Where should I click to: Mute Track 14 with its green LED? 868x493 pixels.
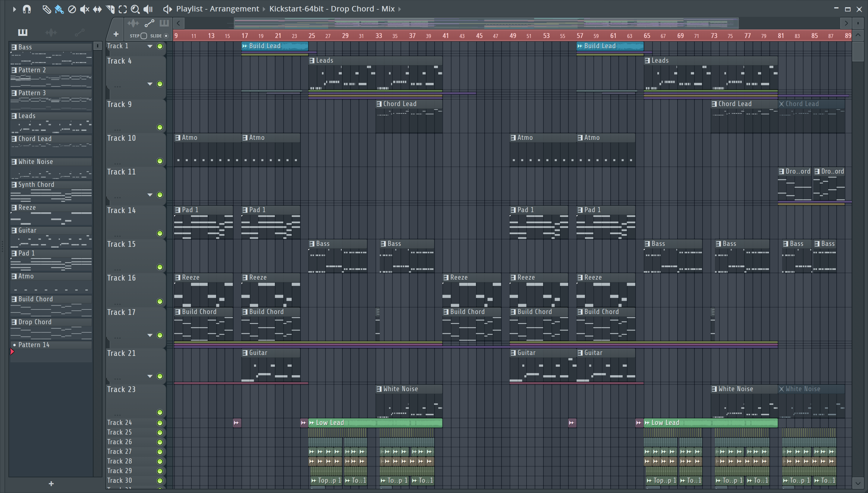pyautogui.click(x=160, y=233)
